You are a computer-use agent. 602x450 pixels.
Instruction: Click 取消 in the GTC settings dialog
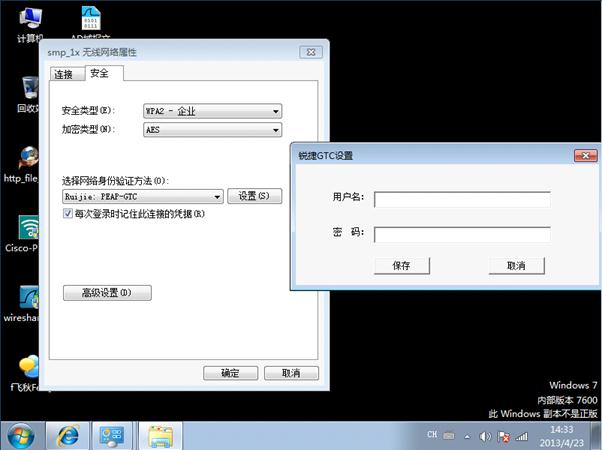516,266
